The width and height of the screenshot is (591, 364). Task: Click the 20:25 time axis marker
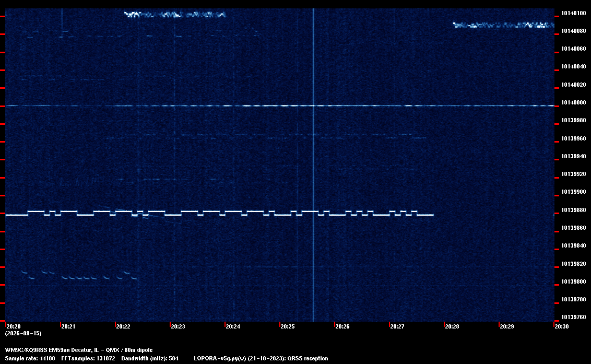[287, 326]
